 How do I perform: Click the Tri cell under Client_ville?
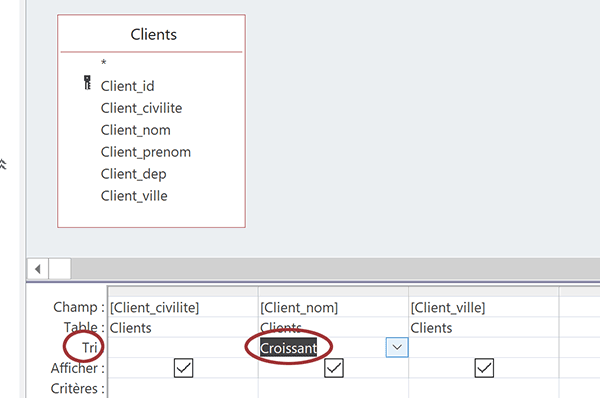(x=483, y=347)
